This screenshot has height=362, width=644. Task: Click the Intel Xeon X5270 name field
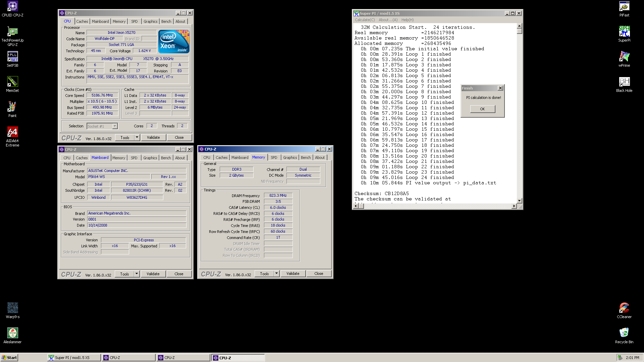click(x=121, y=33)
